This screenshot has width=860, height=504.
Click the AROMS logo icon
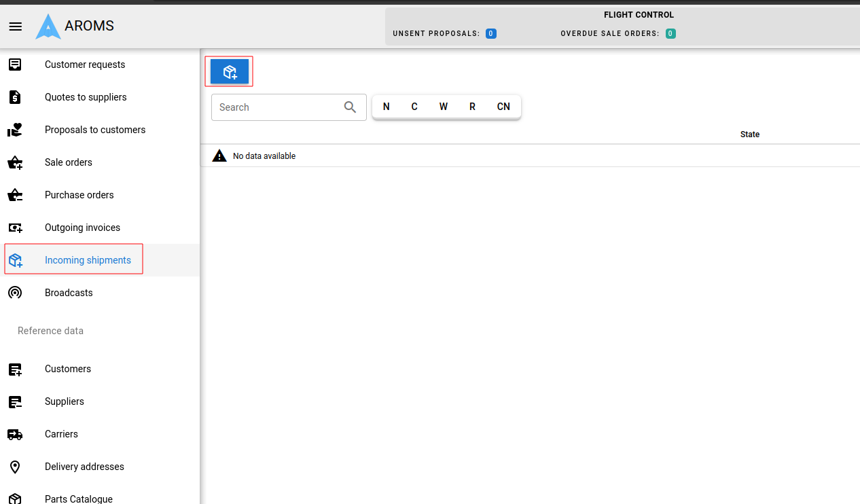48,26
